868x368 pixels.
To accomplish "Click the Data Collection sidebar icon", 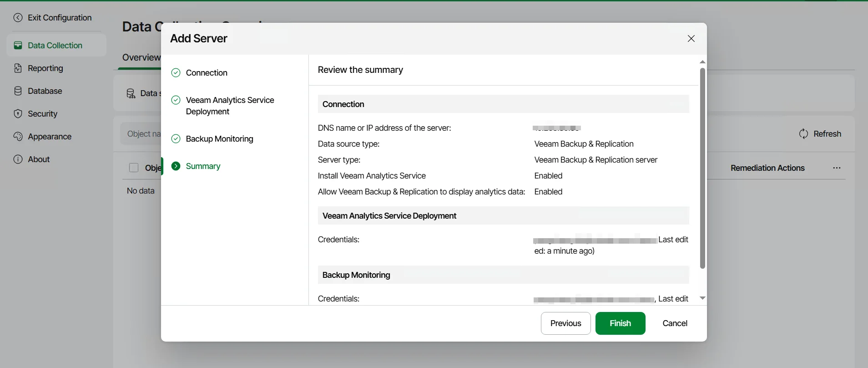I will [18, 46].
